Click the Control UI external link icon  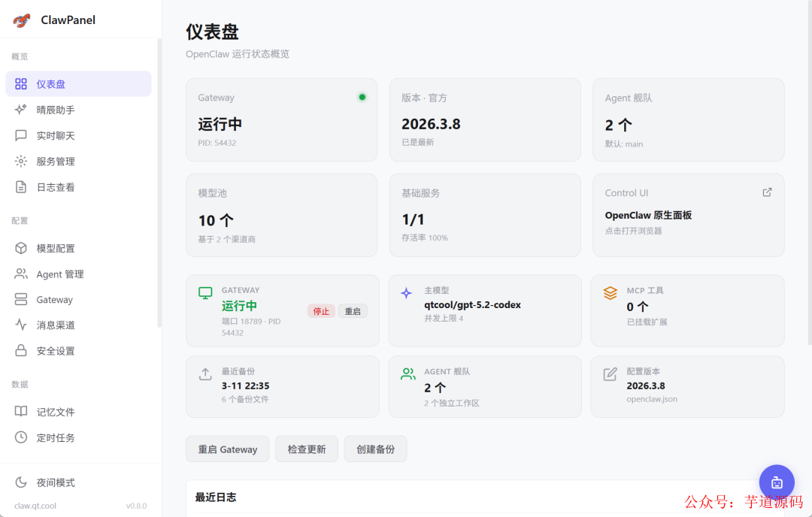(767, 192)
